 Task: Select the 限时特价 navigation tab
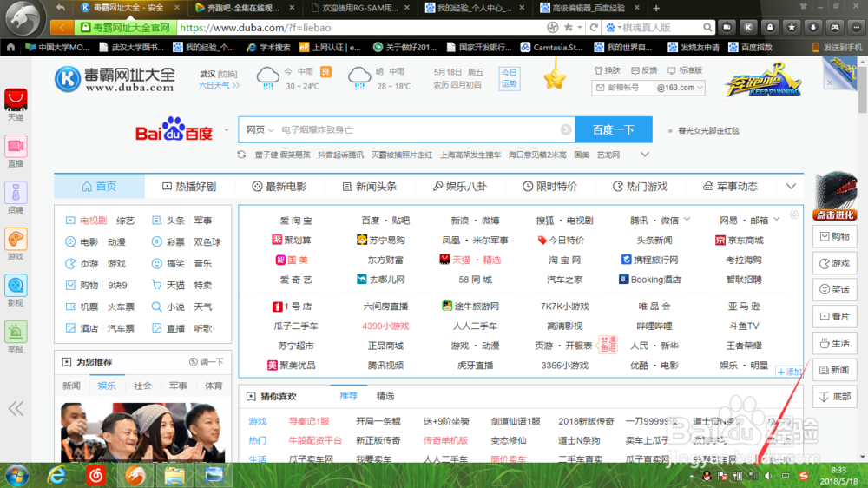tap(549, 187)
